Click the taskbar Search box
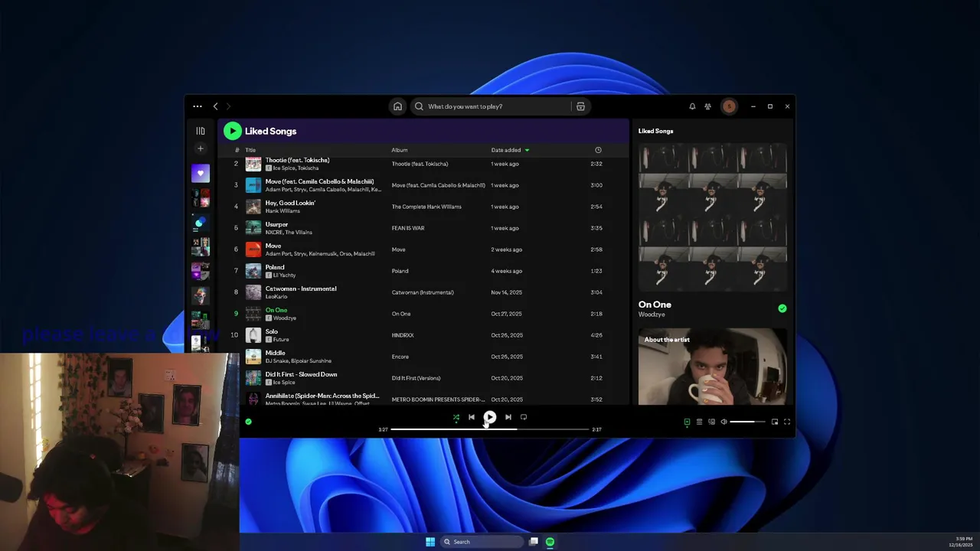This screenshot has height=551, width=980. click(x=480, y=542)
